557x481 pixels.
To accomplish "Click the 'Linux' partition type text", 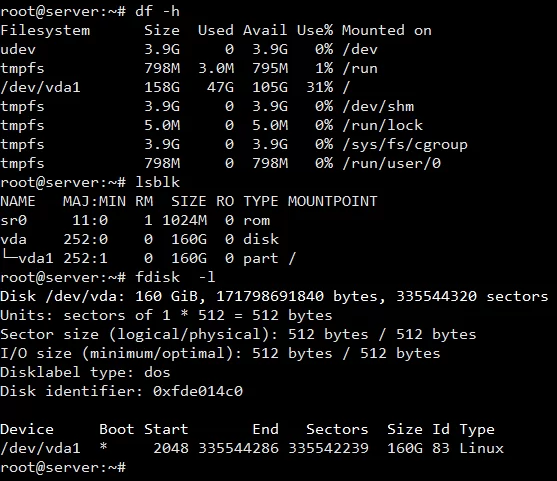I will pos(481,448).
